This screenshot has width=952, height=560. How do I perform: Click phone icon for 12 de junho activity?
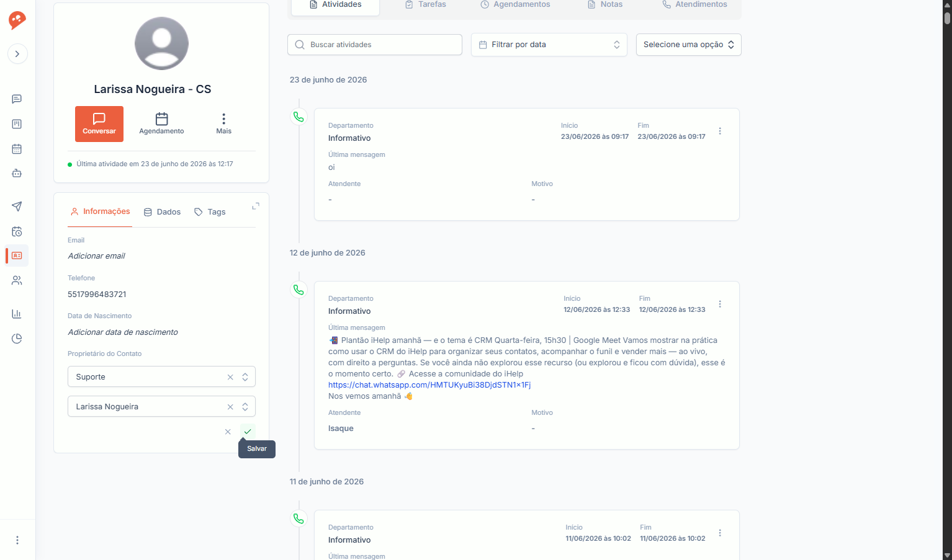[299, 290]
